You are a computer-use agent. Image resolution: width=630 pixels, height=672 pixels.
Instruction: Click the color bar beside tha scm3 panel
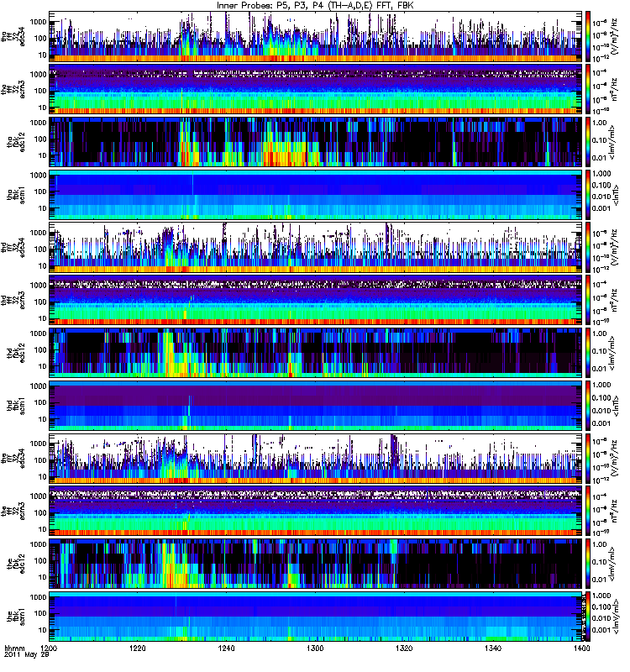pos(587,90)
